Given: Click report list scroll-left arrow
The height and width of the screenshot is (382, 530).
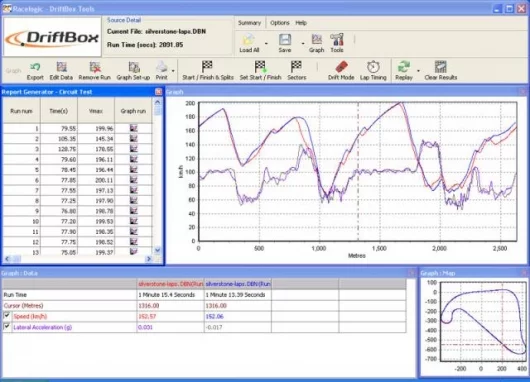Looking at the screenshot, I should tap(7, 259).
